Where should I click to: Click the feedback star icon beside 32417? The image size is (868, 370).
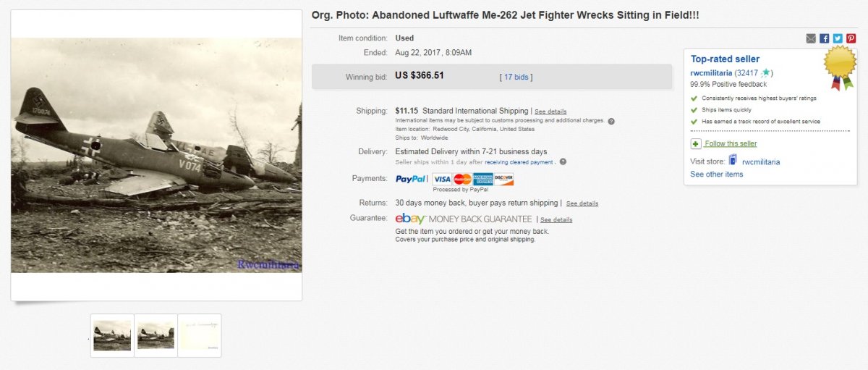click(766, 73)
